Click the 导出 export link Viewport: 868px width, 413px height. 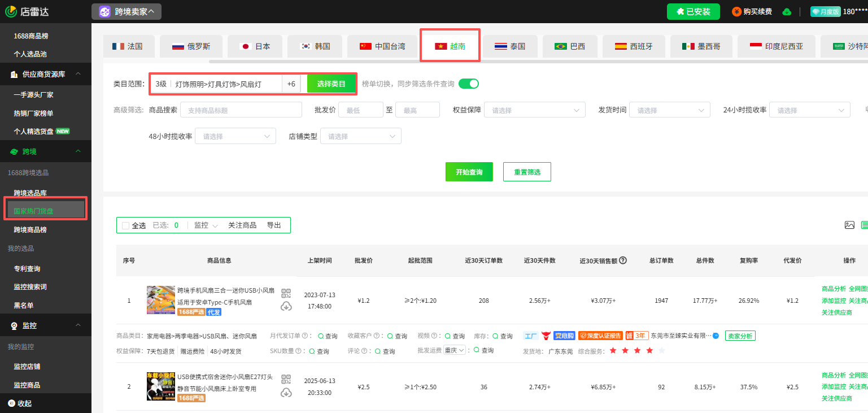click(x=274, y=225)
